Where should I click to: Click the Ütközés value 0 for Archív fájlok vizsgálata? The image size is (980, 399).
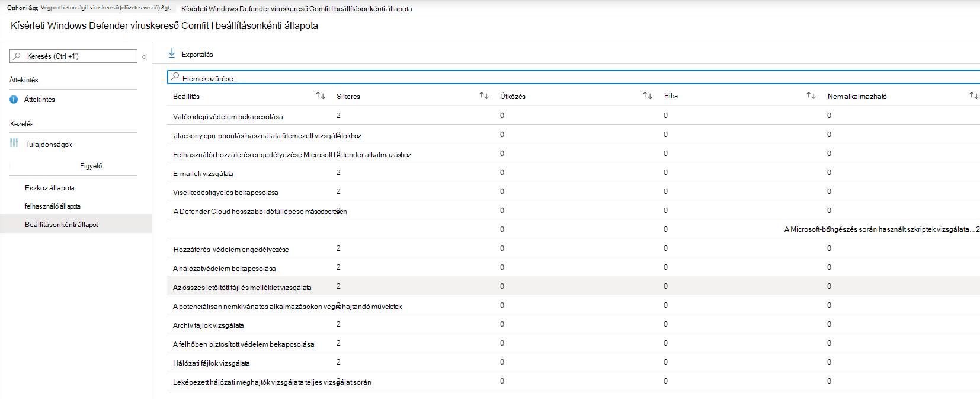502,324
